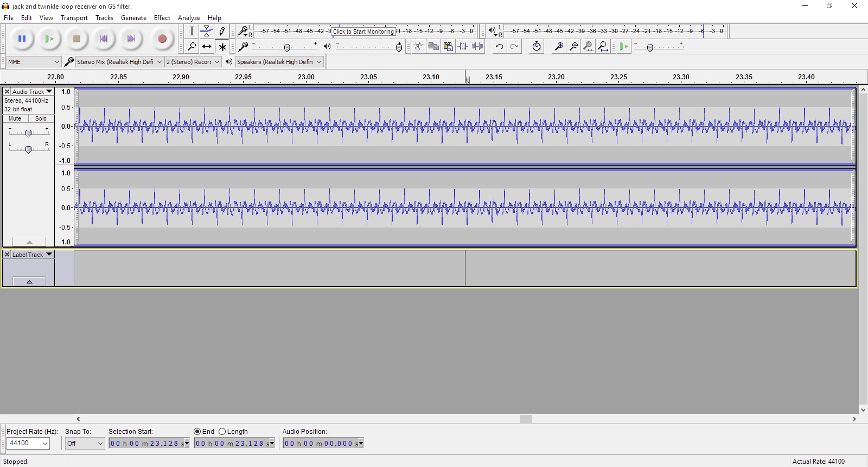
Task: Select the Draw pencil tool
Action: (x=222, y=31)
